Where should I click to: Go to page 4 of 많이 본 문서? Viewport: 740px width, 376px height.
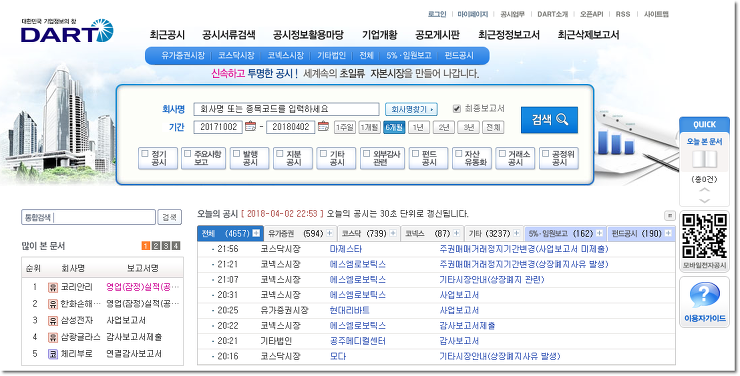tap(176, 246)
